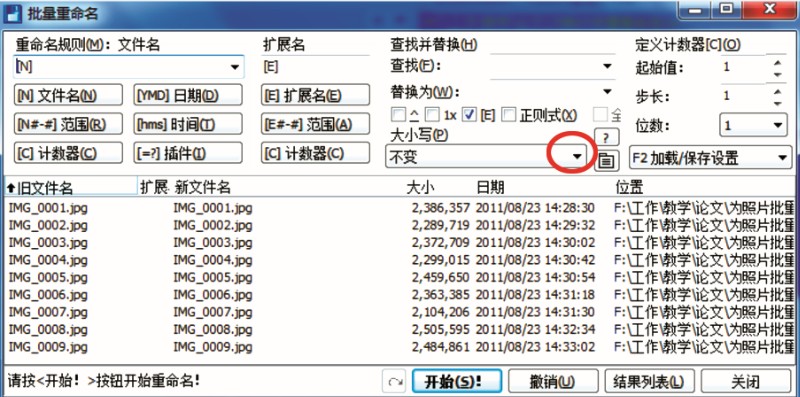Open the 结果列表(L) result list
The width and height of the screenshot is (800, 397).
[x=649, y=381]
